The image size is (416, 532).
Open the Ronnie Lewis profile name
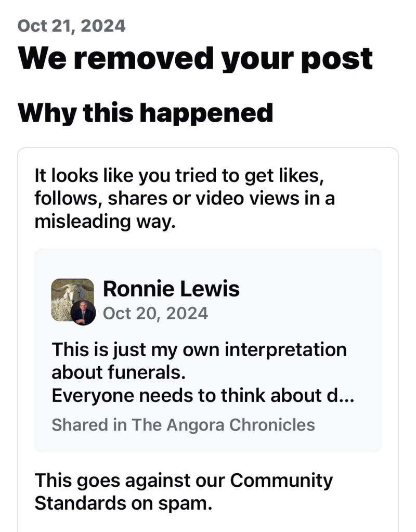[x=171, y=289]
